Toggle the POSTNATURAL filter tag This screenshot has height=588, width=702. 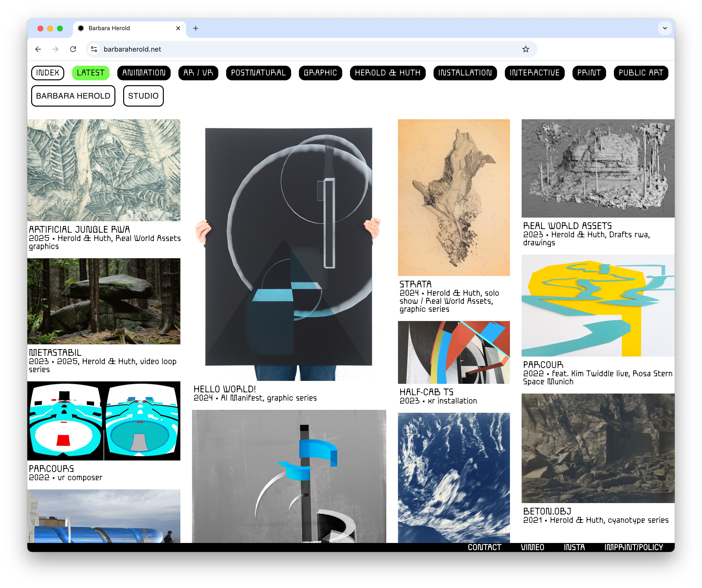pos(259,73)
